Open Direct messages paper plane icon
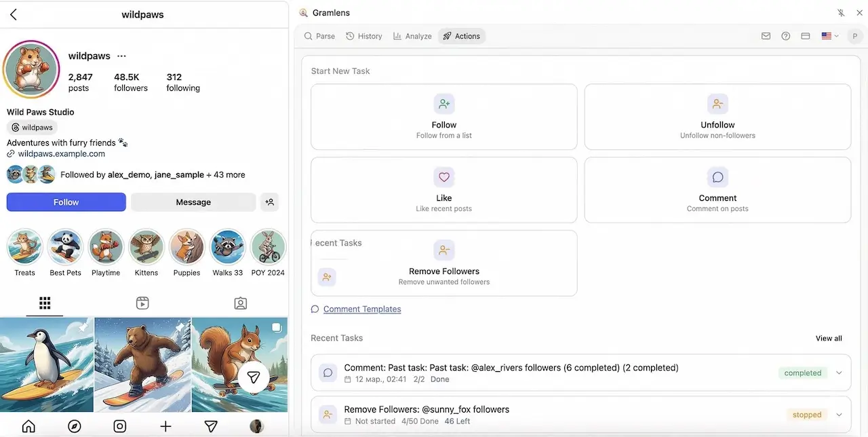The height and width of the screenshot is (437, 868). tap(211, 425)
